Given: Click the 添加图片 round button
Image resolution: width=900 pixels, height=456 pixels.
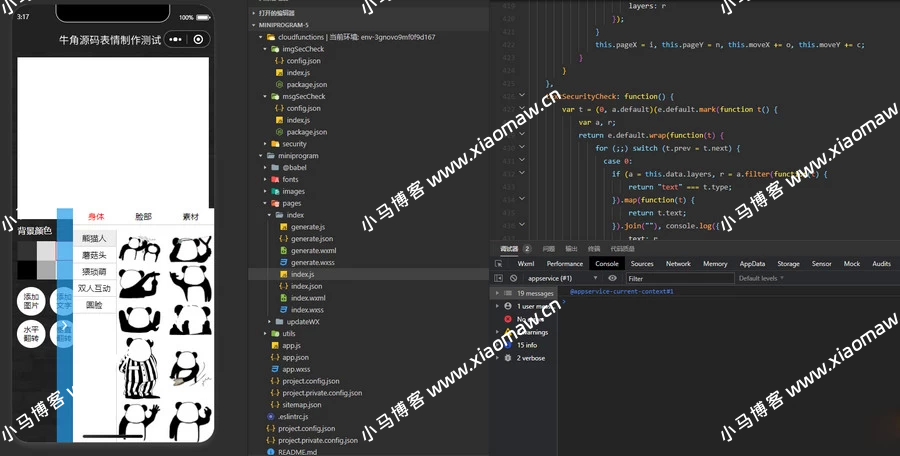Looking at the screenshot, I should tap(31, 301).
